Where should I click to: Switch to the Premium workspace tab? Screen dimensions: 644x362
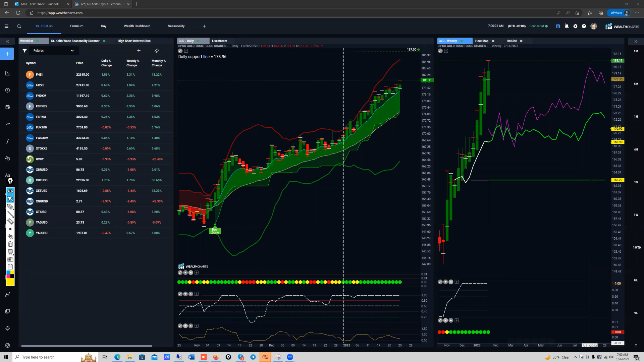[x=77, y=26]
